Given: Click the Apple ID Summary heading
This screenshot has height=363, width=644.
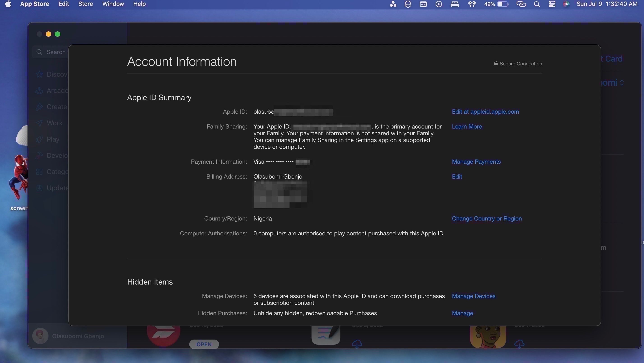Looking at the screenshot, I should (159, 97).
